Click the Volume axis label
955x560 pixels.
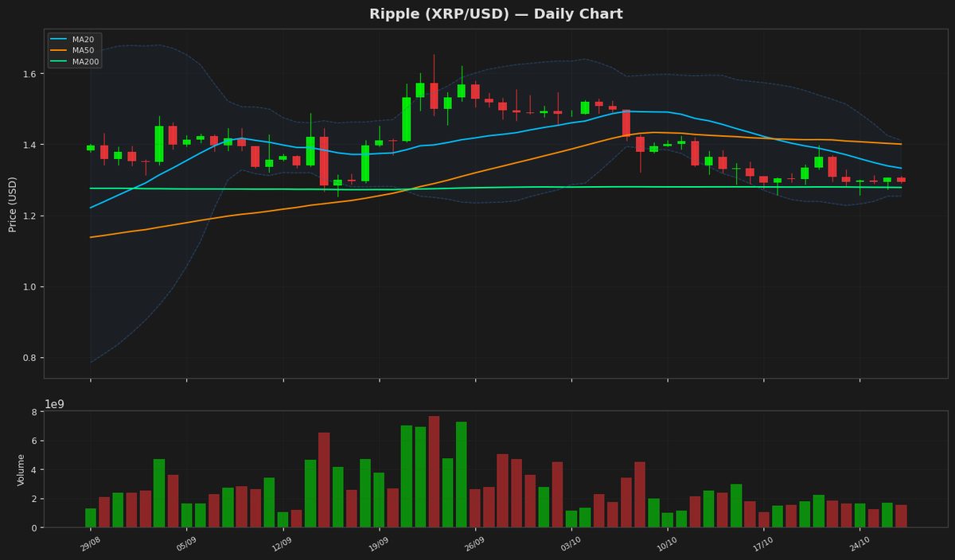tap(21, 469)
